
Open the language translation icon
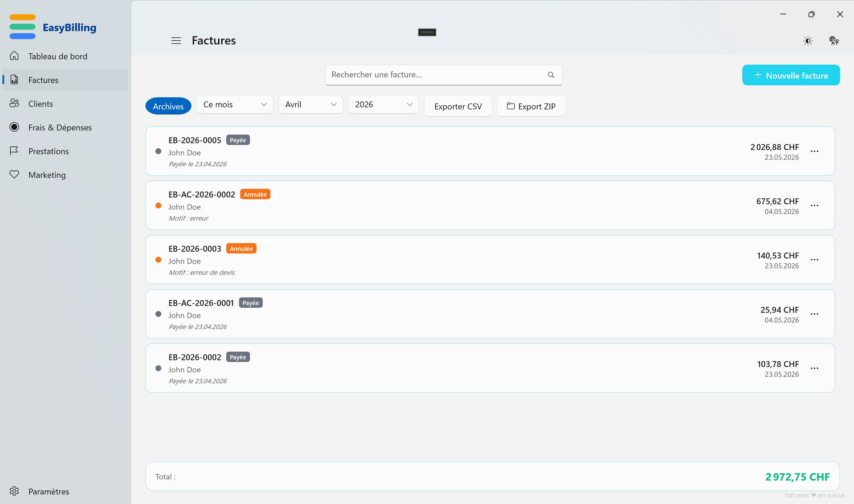pyautogui.click(x=834, y=41)
